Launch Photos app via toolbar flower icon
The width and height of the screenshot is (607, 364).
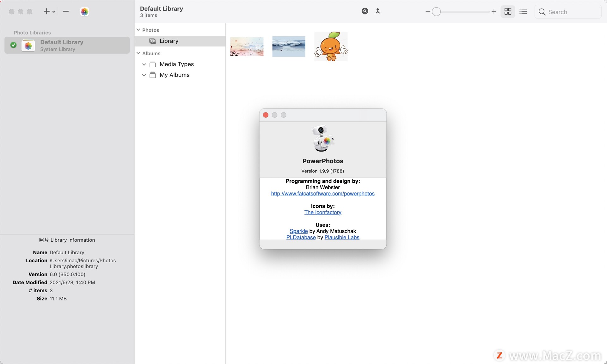pos(84,12)
